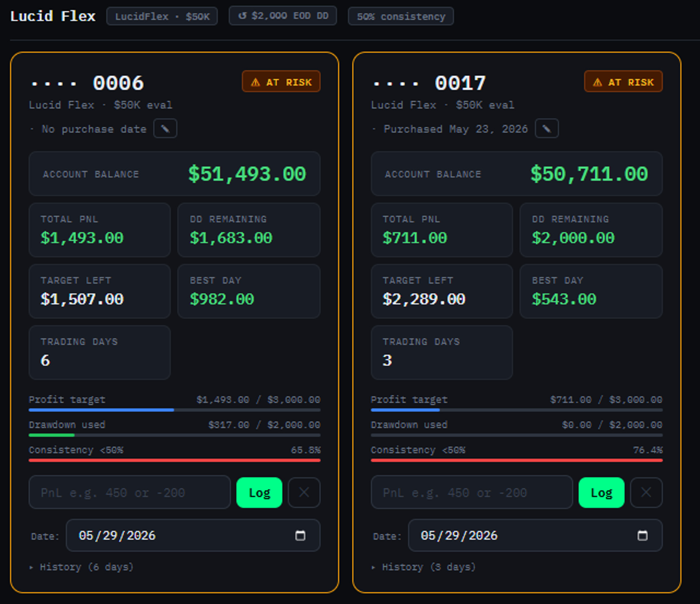Click the 50% consistency tag
700x604 pixels.
coord(401,16)
